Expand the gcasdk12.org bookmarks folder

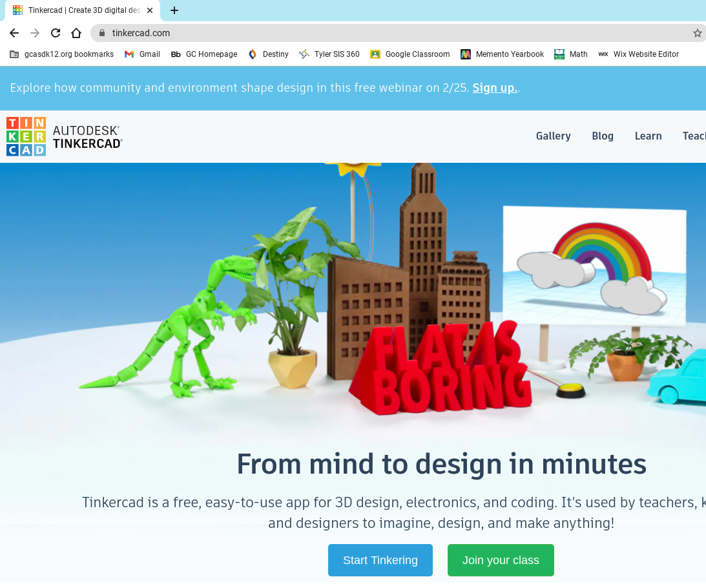tap(61, 54)
